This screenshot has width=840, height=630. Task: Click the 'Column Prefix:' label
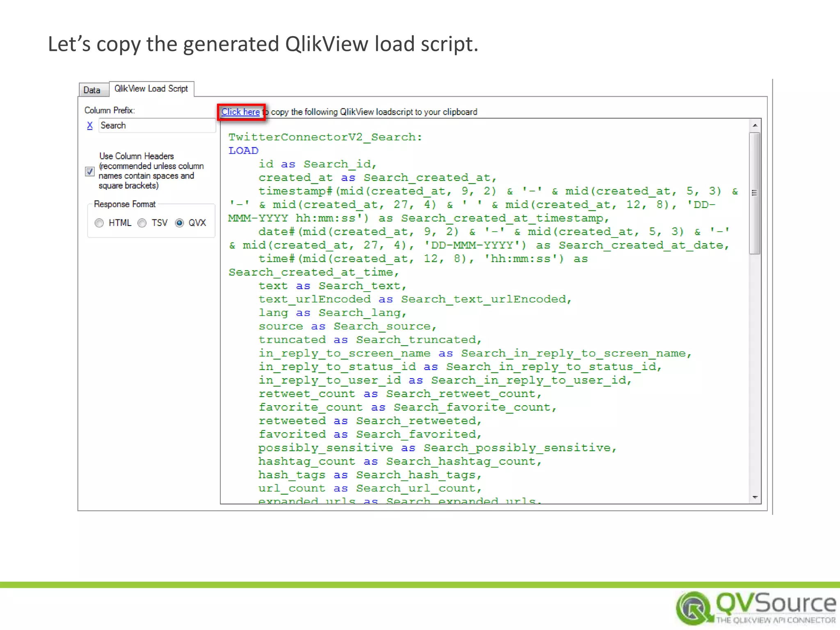click(110, 110)
